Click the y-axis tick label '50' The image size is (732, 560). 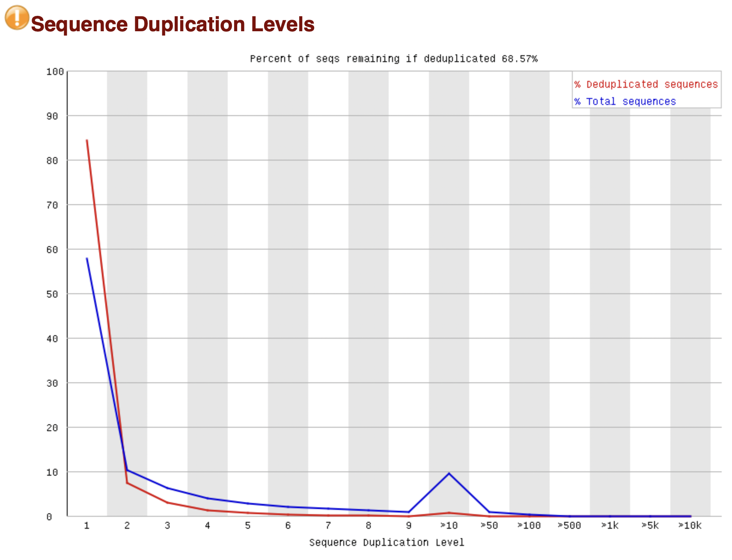click(52, 294)
